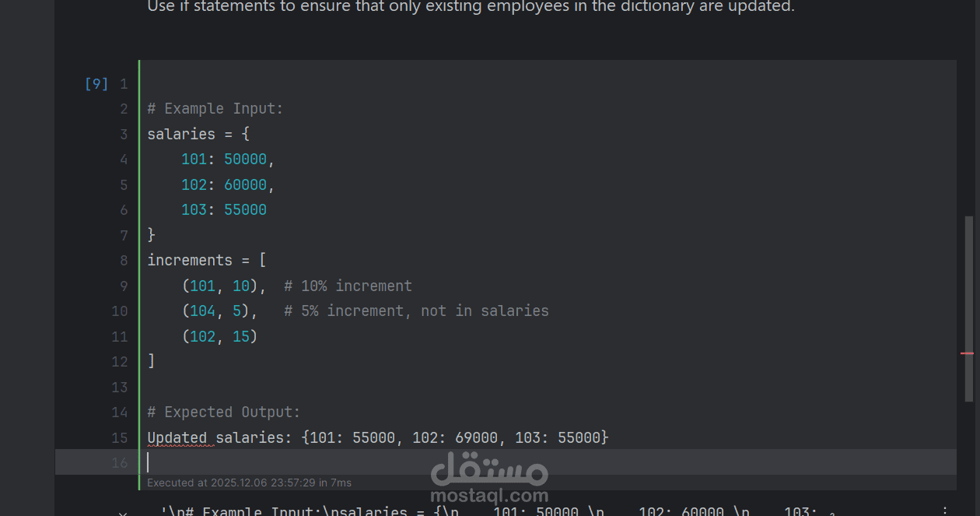
Task: Click the 'Use if statements to ensure' instruction text
Action: 471,7
